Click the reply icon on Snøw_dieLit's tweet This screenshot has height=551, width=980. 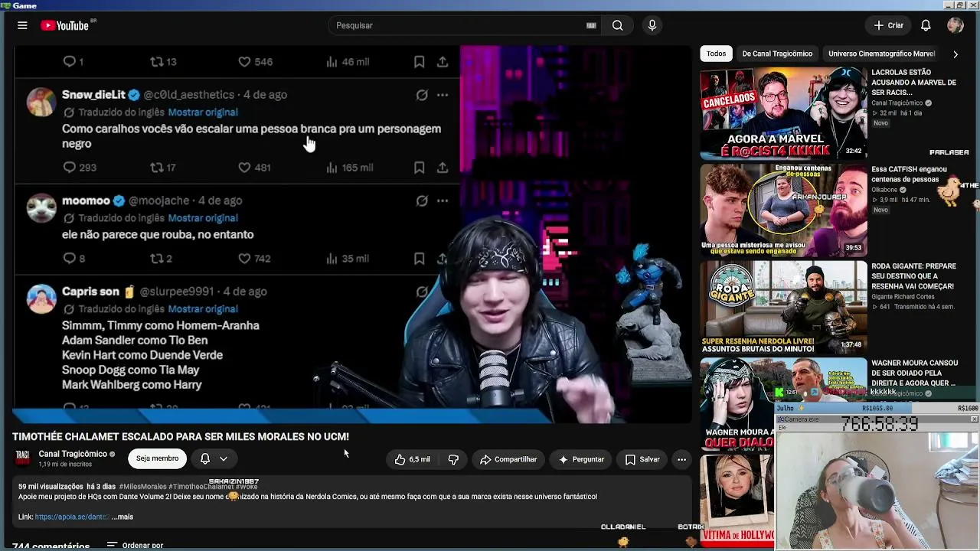click(x=70, y=168)
